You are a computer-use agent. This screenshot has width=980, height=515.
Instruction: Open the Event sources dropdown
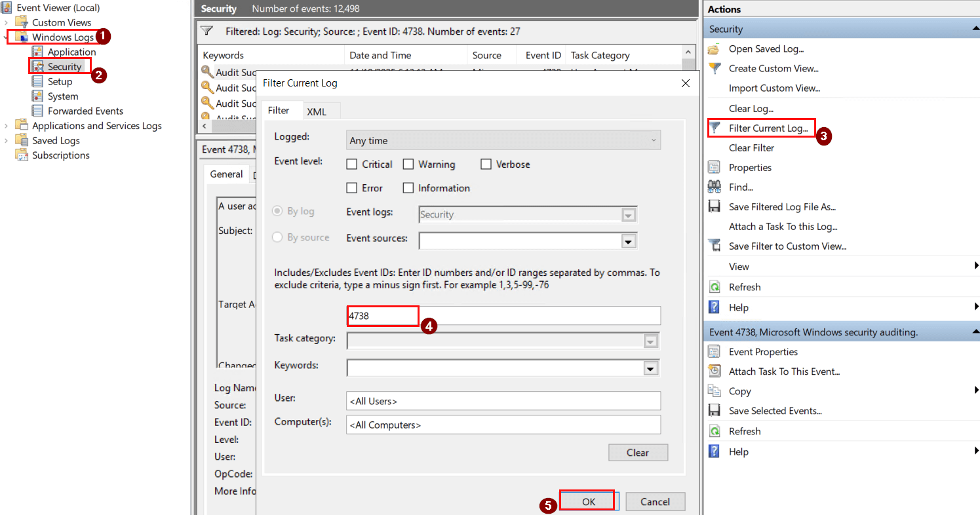(x=627, y=240)
